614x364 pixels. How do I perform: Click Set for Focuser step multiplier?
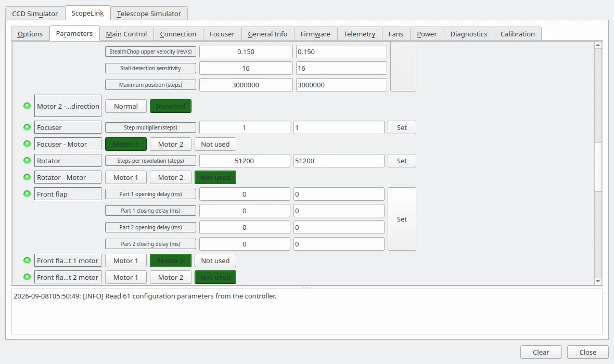402,127
